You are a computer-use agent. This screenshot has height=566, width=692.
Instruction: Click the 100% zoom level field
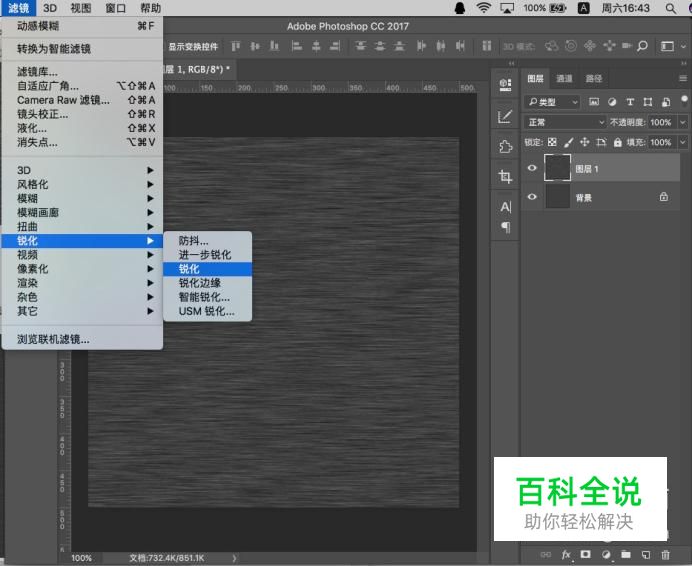point(82,558)
